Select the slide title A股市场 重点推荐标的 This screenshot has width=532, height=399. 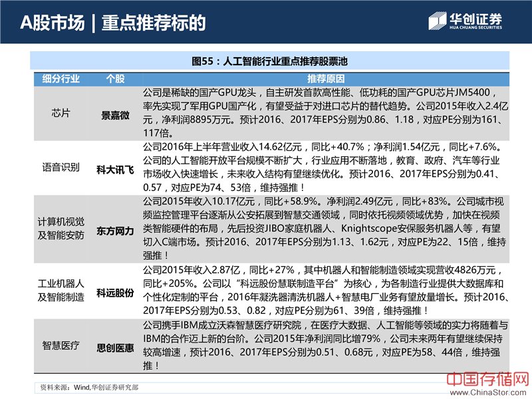tap(112, 23)
